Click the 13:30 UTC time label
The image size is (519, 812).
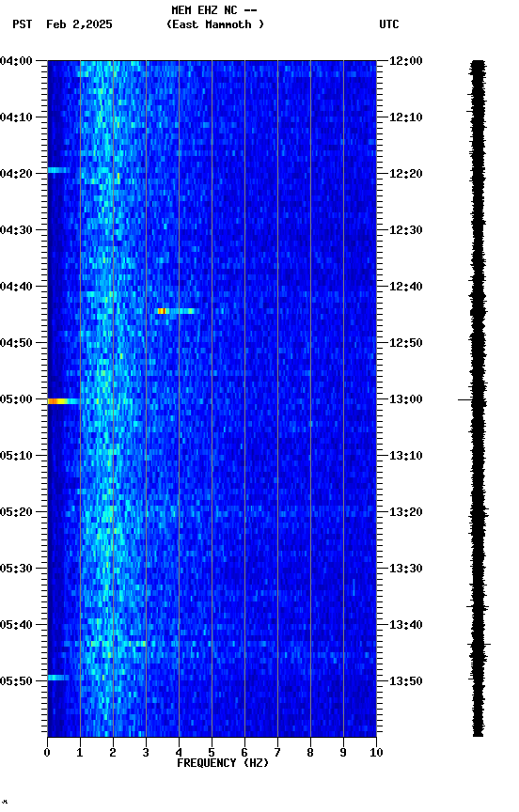tap(406, 570)
